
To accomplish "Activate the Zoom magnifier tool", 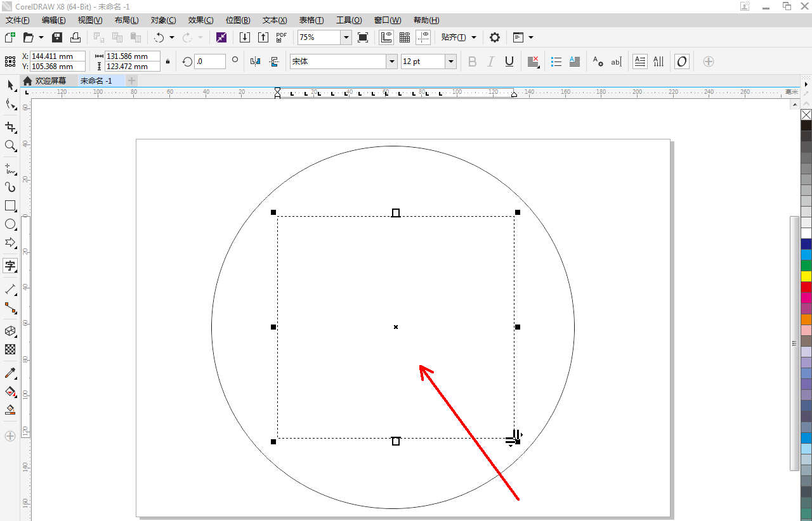I will [x=10, y=146].
